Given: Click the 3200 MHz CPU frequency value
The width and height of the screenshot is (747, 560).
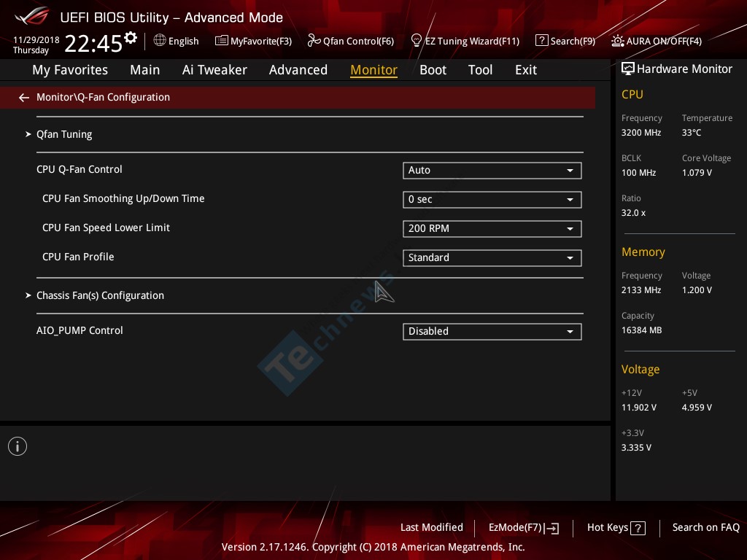Looking at the screenshot, I should 641,133.
